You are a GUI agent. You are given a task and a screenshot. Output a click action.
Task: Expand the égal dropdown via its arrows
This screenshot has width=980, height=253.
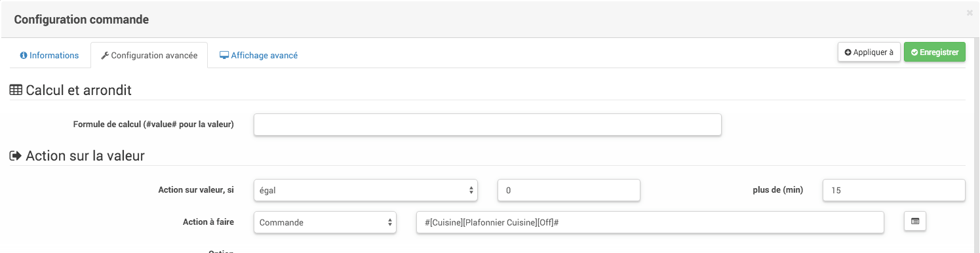(x=471, y=190)
